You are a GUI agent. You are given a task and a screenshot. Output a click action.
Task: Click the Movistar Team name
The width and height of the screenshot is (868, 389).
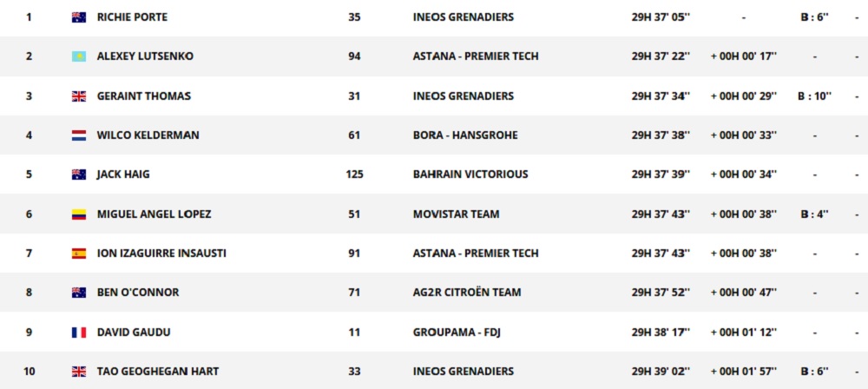coord(457,214)
